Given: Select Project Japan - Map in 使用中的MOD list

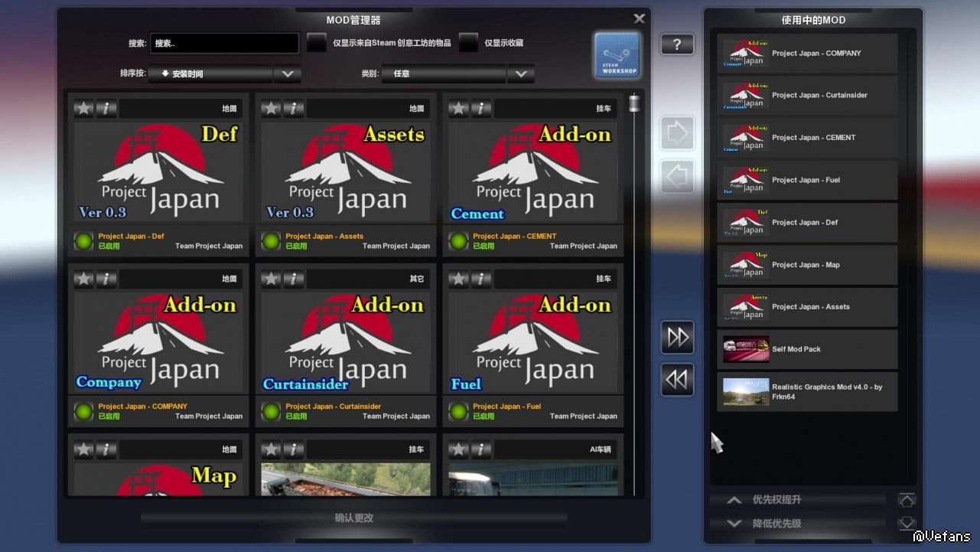Looking at the screenshot, I should [x=807, y=265].
